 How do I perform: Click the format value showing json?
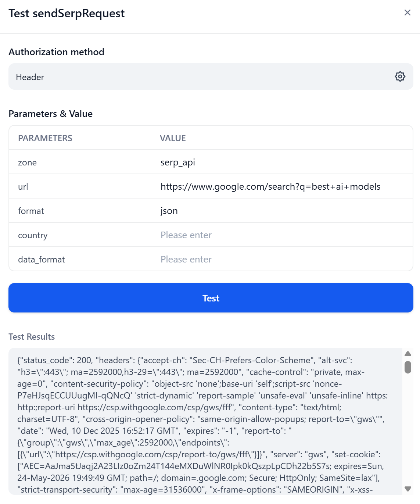click(x=169, y=210)
